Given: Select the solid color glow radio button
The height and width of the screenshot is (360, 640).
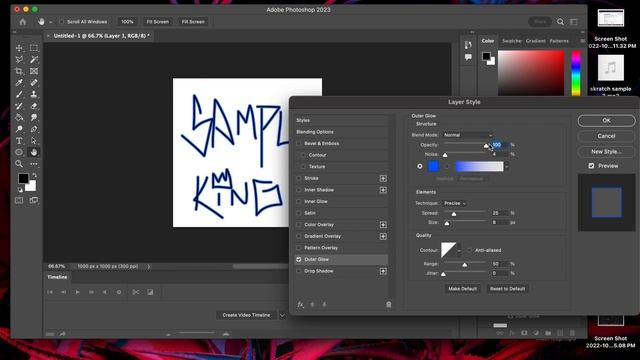Looking at the screenshot, I should 420,166.
